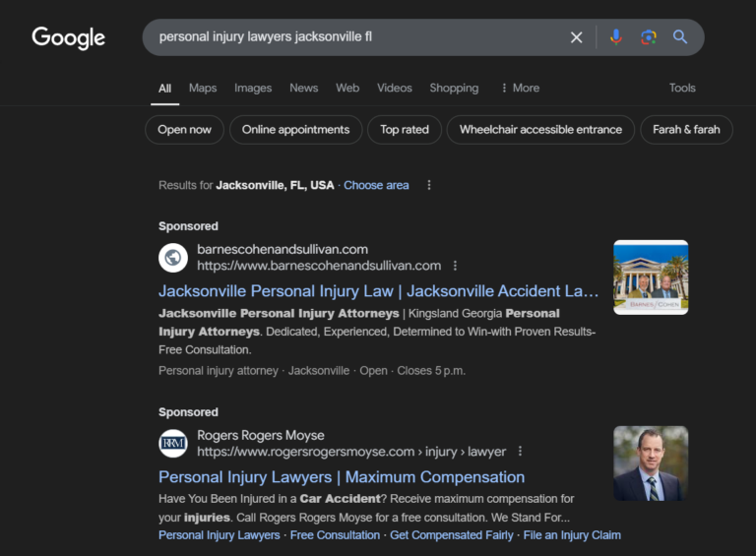Viewport: 756px width, 556px height.
Task: Click the barnescohenandsullivan.com globe favicon
Action: [x=173, y=258]
